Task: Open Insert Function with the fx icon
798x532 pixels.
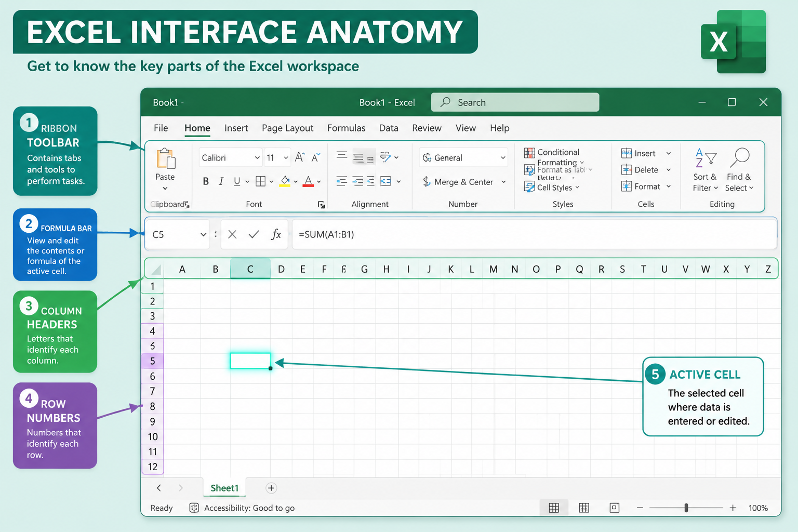Action: tap(276, 234)
